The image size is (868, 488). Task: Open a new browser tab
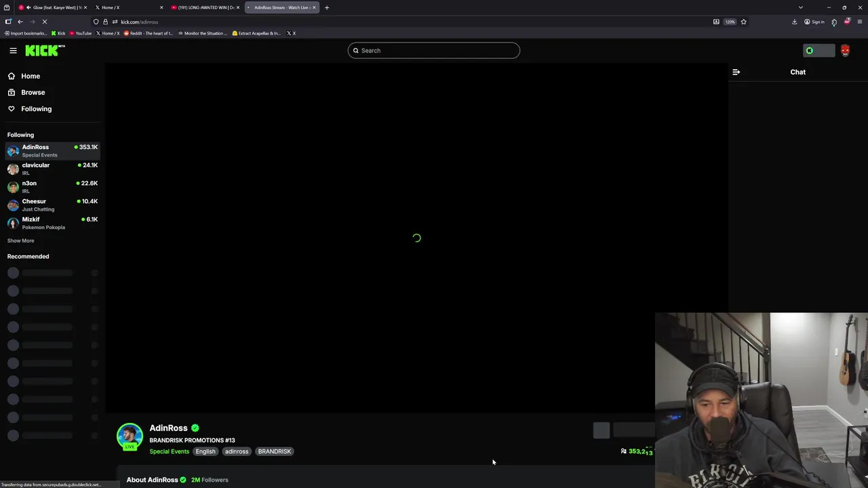pyautogui.click(x=327, y=7)
